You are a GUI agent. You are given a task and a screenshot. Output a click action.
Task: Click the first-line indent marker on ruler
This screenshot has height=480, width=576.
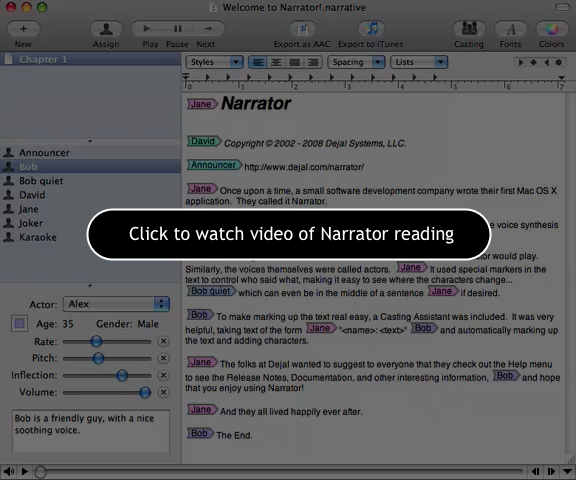186,76
